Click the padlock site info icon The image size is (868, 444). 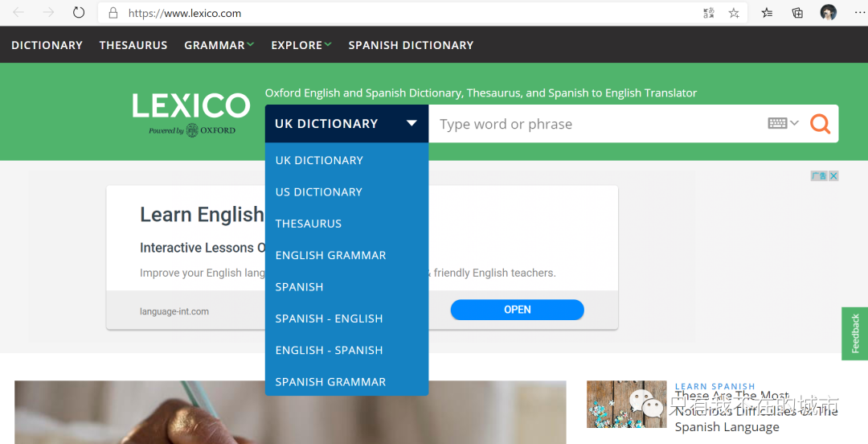tap(113, 14)
